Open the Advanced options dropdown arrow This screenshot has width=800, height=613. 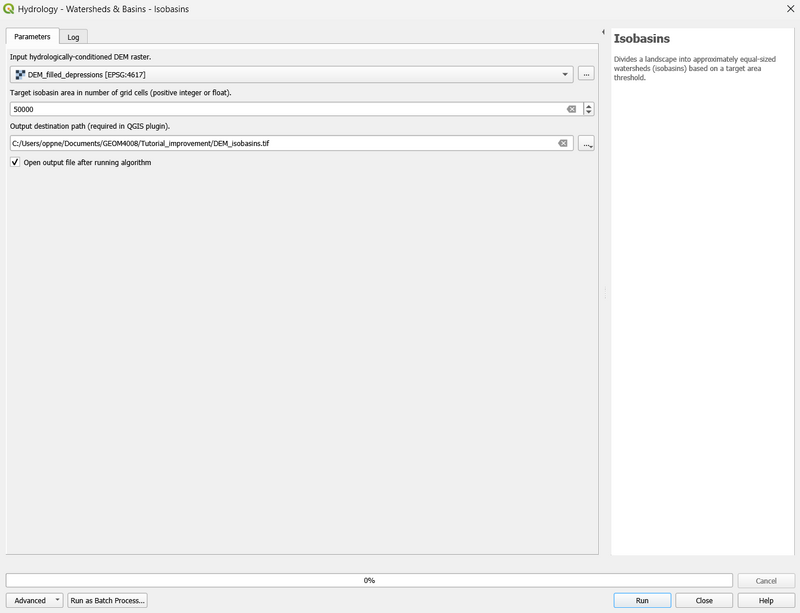(x=58, y=600)
